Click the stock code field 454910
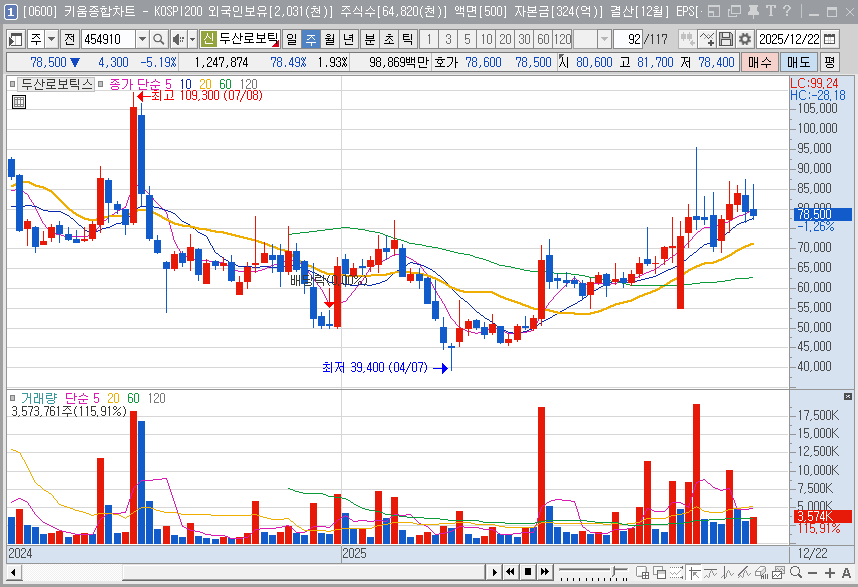858x587 pixels. 108,39
